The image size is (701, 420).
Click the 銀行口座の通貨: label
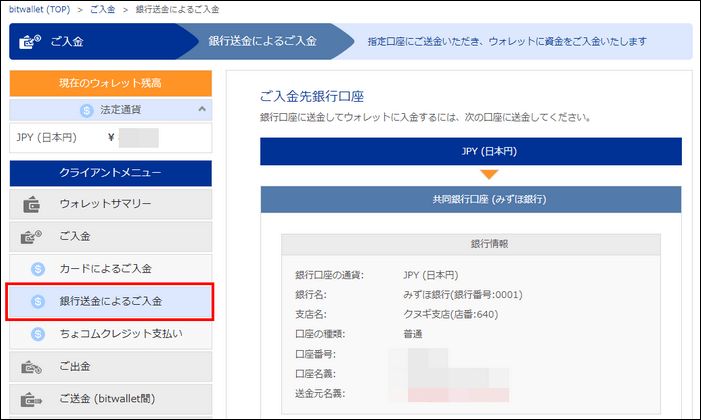[x=329, y=275]
